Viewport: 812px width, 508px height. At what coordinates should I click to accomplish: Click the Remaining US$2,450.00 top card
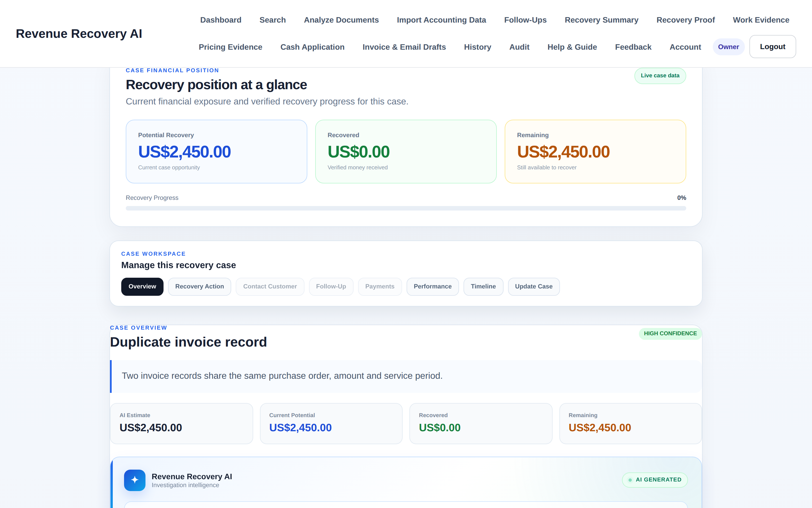pos(595,152)
